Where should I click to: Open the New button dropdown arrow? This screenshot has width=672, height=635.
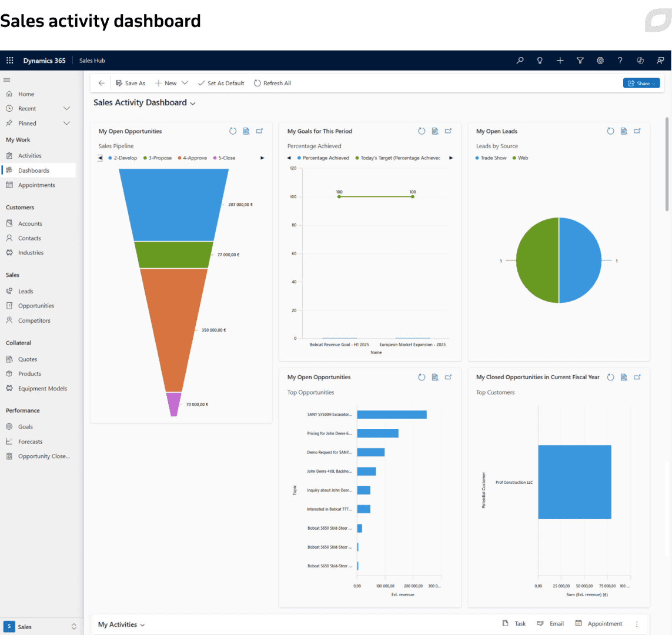pyautogui.click(x=185, y=83)
